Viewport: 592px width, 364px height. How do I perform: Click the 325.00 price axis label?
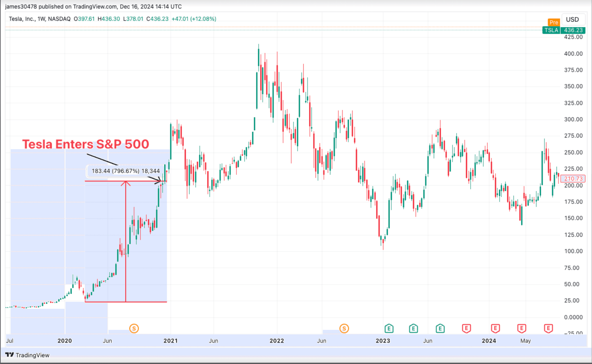point(573,103)
